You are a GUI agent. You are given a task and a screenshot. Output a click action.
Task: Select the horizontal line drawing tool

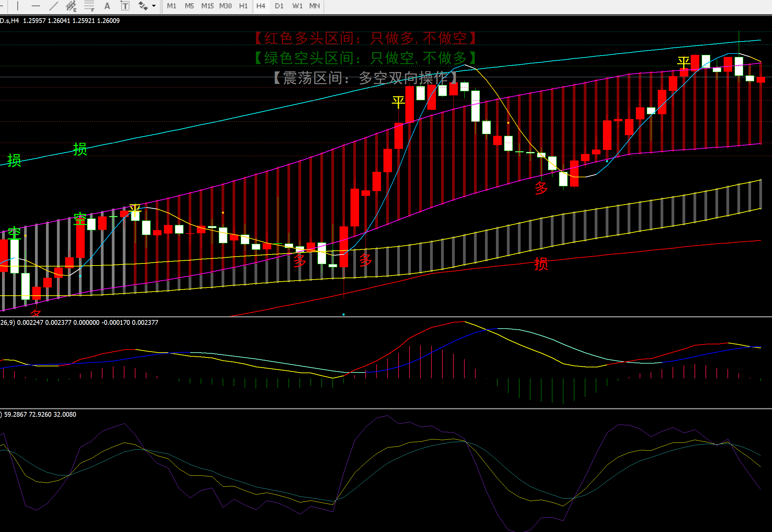pos(36,6)
